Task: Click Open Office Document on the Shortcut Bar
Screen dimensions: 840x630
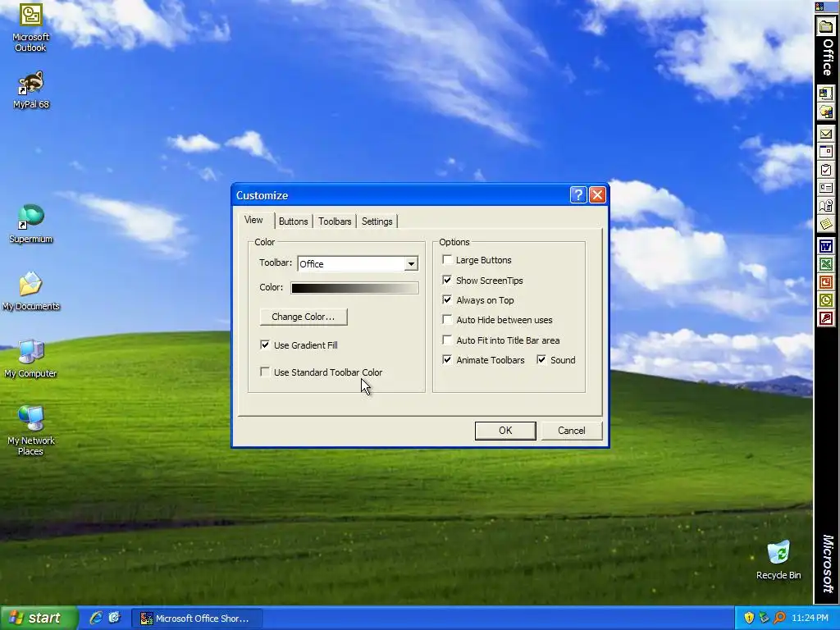Action: (x=826, y=112)
